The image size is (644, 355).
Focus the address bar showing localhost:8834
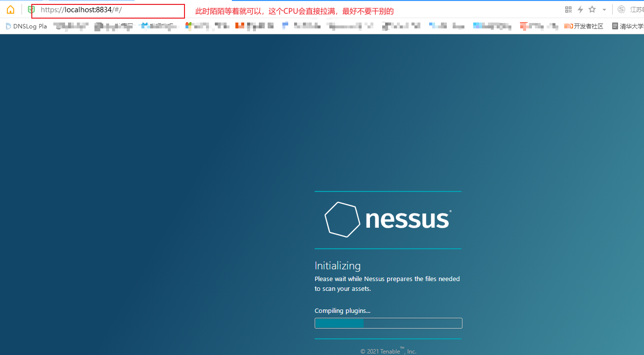pos(108,11)
